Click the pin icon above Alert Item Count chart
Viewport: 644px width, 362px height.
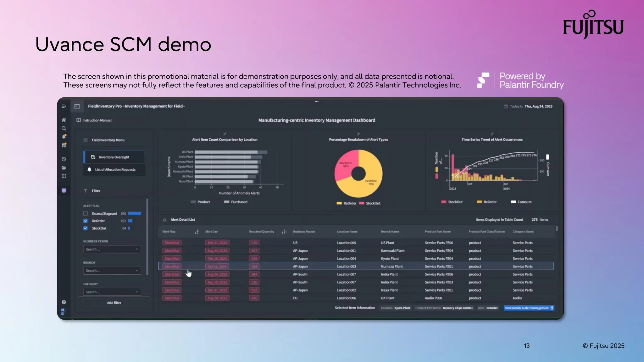coord(225,134)
